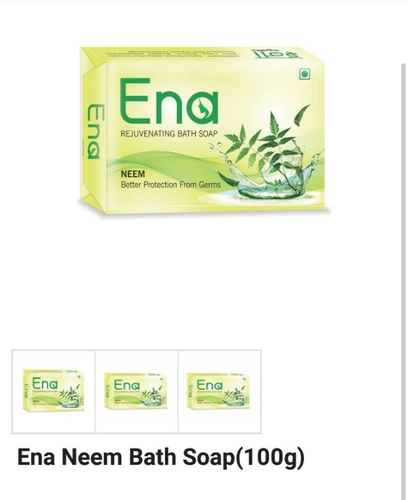Click the upside-down logo on box top
The height and width of the screenshot is (500, 408).
[x=276, y=54]
